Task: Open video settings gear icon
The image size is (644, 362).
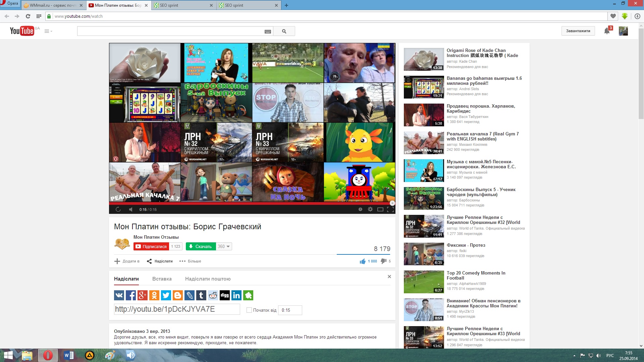Action: [x=370, y=209]
